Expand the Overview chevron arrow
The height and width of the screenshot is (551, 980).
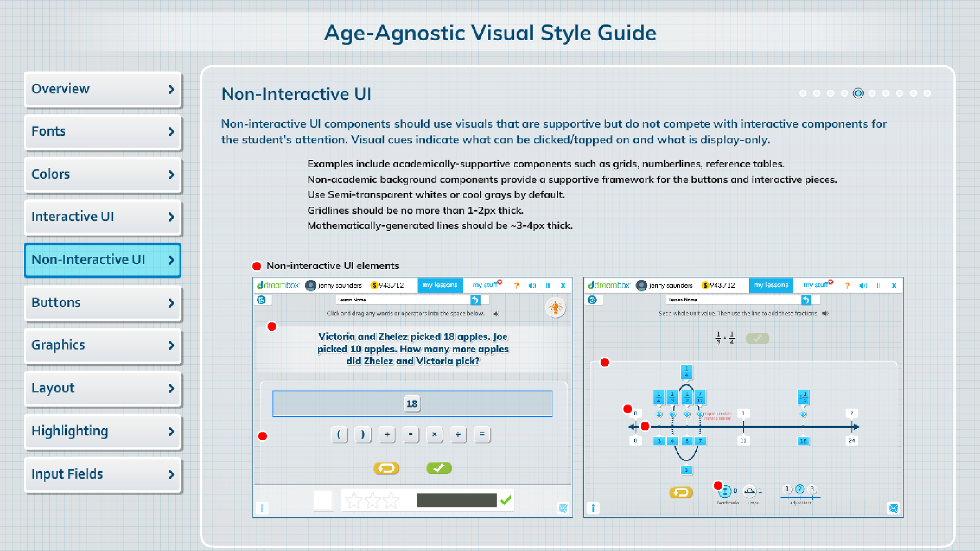click(x=171, y=89)
